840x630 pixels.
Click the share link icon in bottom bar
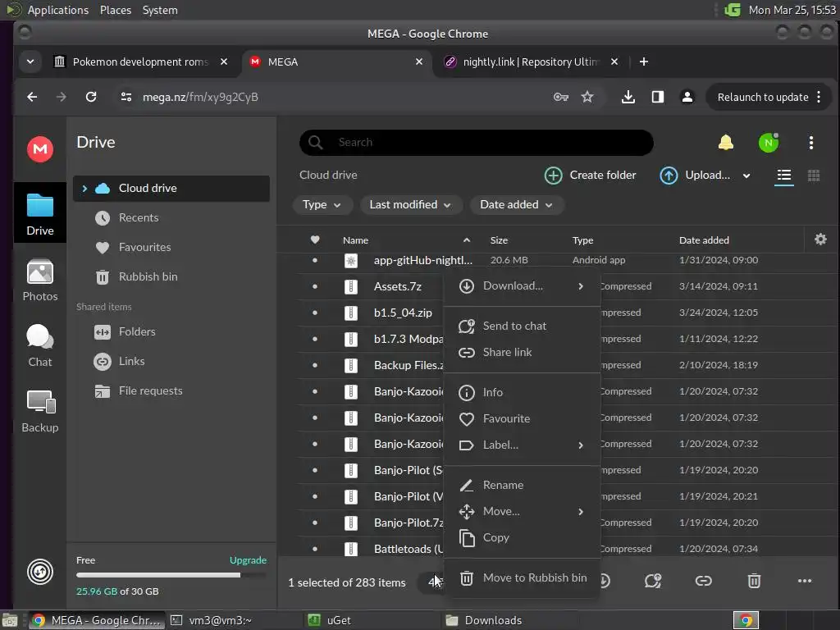703,581
